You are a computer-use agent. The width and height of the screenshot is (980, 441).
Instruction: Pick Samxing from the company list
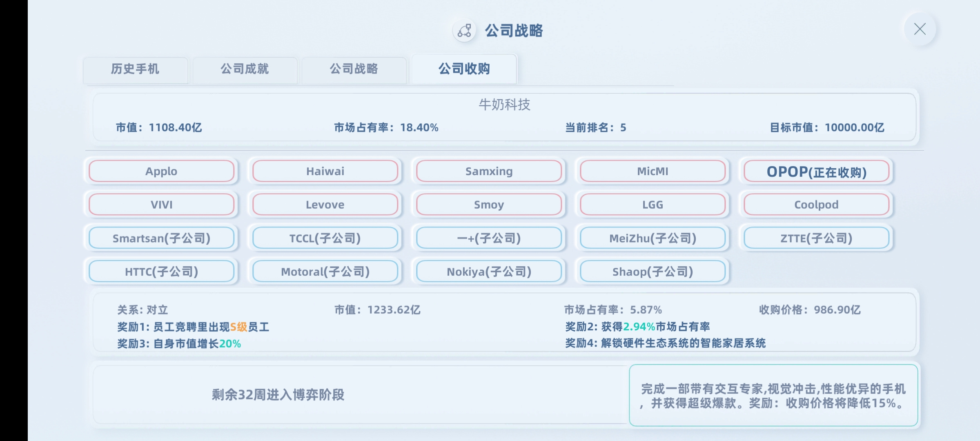click(489, 171)
